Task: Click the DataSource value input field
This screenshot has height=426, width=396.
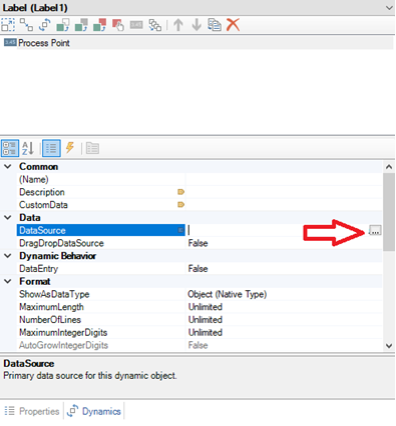Action: coord(277,230)
